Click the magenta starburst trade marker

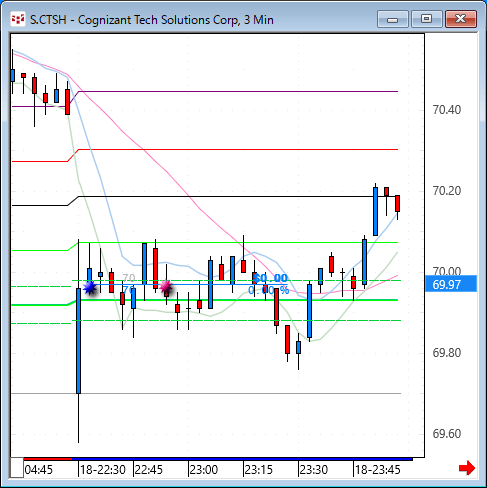[x=166, y=287]
